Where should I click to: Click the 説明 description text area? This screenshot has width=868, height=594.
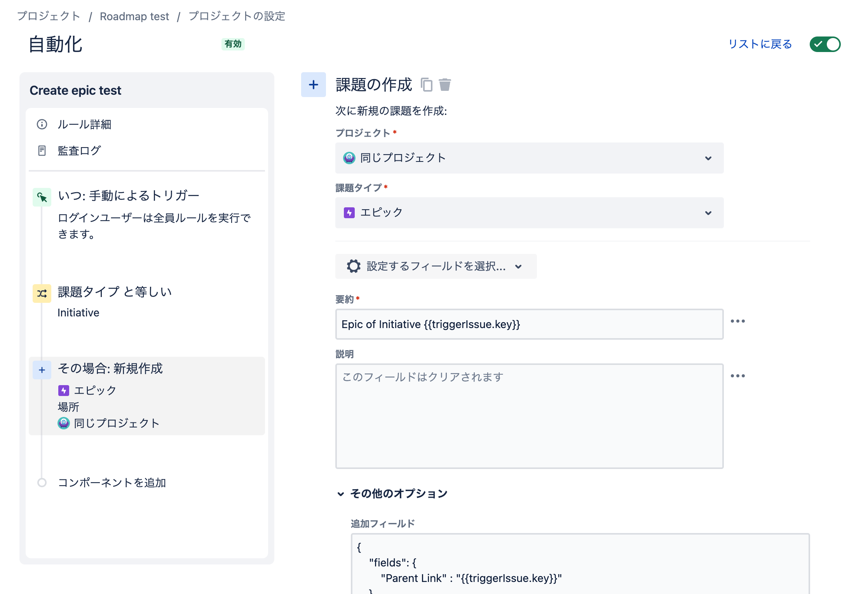pyautogui.click(x=529, y=416)
